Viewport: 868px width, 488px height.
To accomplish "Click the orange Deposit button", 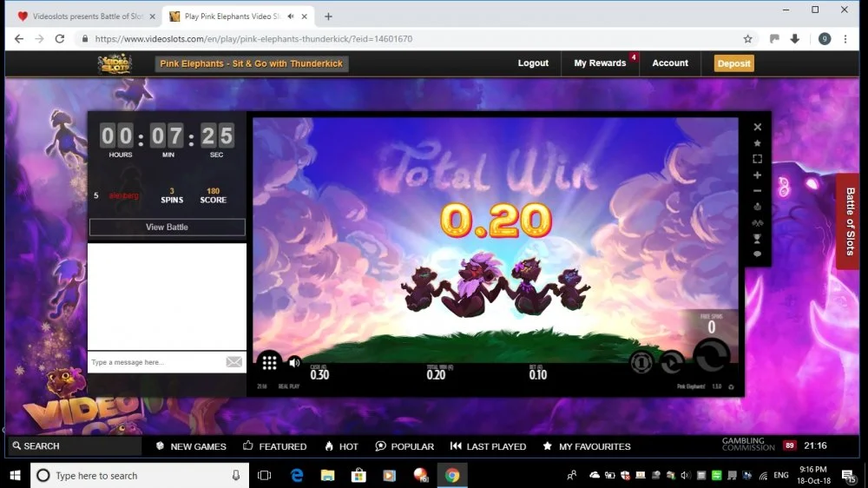I will tap(734, 63).
